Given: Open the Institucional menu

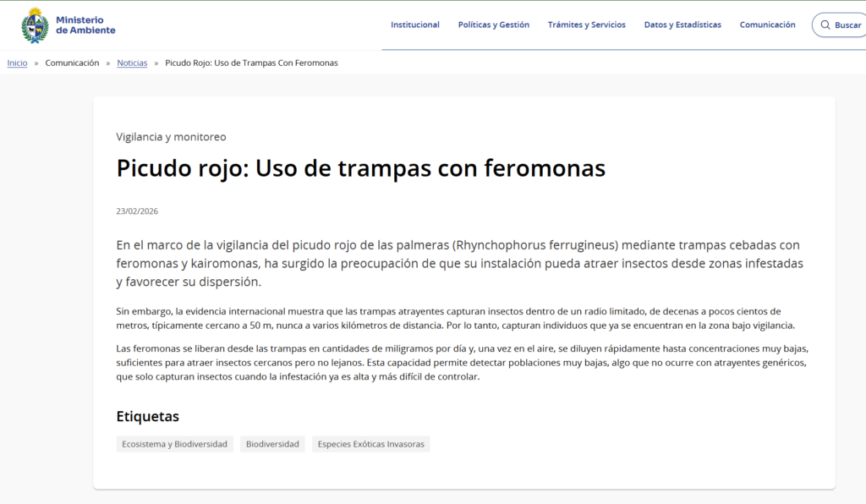Looking at the screenshot, I should (x=414, y=25).
